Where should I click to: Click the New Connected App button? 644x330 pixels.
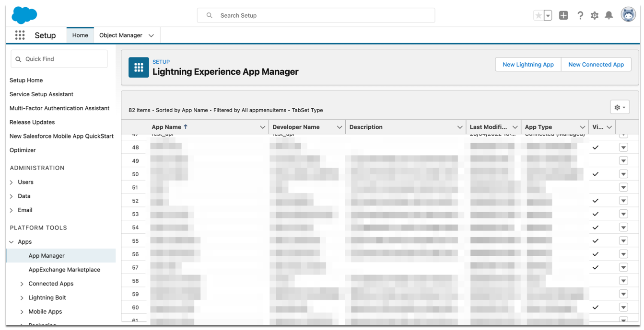pyautogui.click(x=596, y=65)
